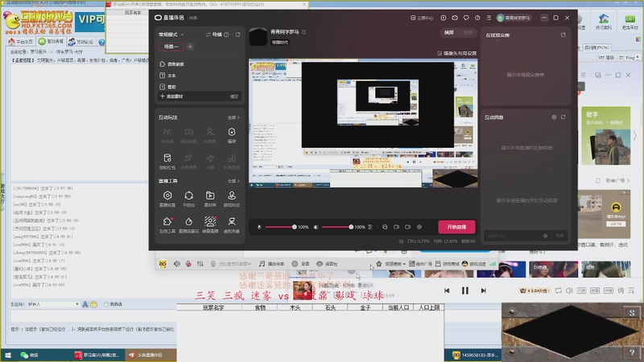Select the 横屏 landscape orientation tab
This screenshot has width=644, height=362.
pyautogui.click(x=449, y=32)
